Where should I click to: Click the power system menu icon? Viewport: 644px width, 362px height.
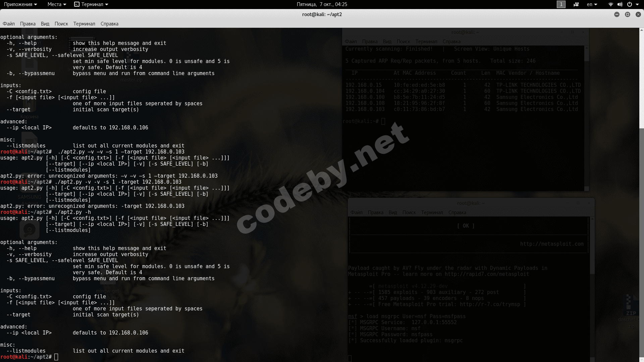pos(630,4)
